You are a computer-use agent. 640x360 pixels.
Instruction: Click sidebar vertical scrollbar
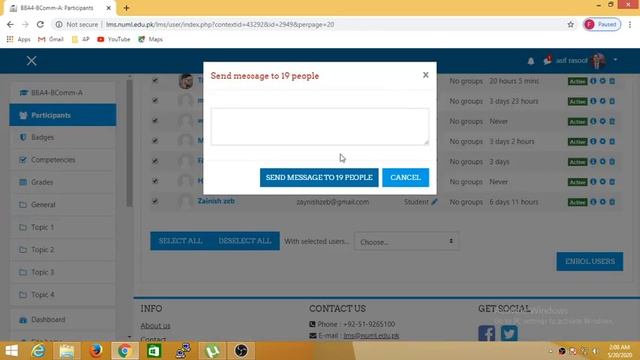pos(129,143)
